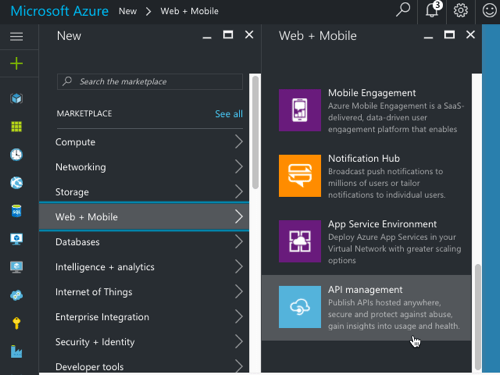Open the Compute category
Screen dimensions: 500x375
click(x=144, y=142)
